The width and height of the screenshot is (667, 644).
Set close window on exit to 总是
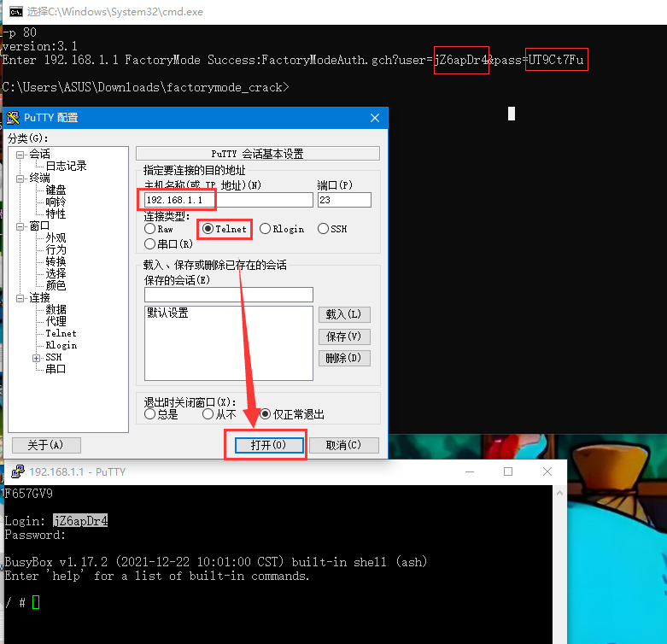[x=150, y=414]
